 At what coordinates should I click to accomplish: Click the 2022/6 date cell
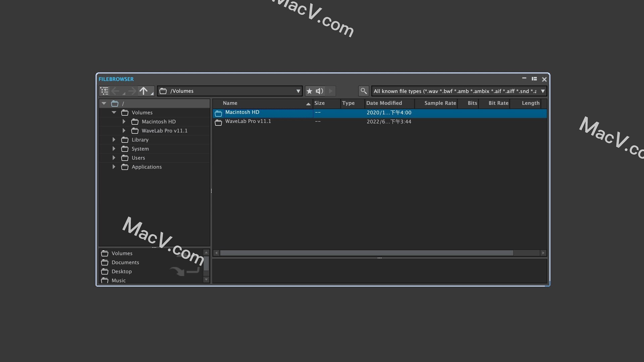(389, 122)
